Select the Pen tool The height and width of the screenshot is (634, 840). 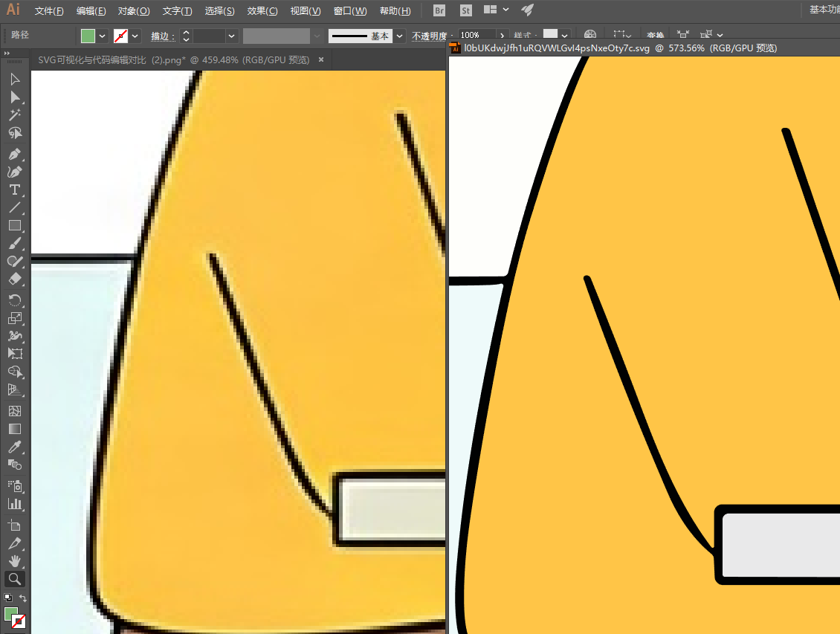pos(15,154)
